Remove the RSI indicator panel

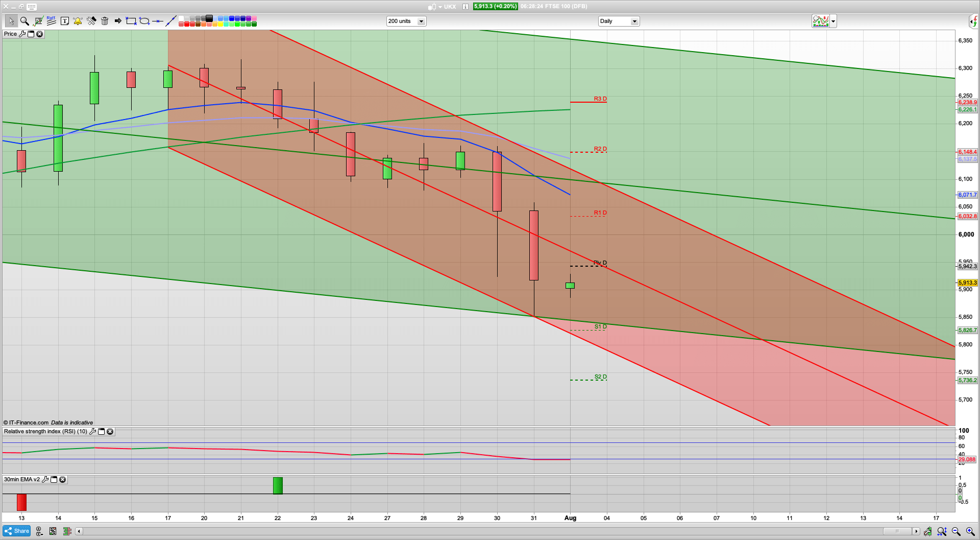point(110,431)
